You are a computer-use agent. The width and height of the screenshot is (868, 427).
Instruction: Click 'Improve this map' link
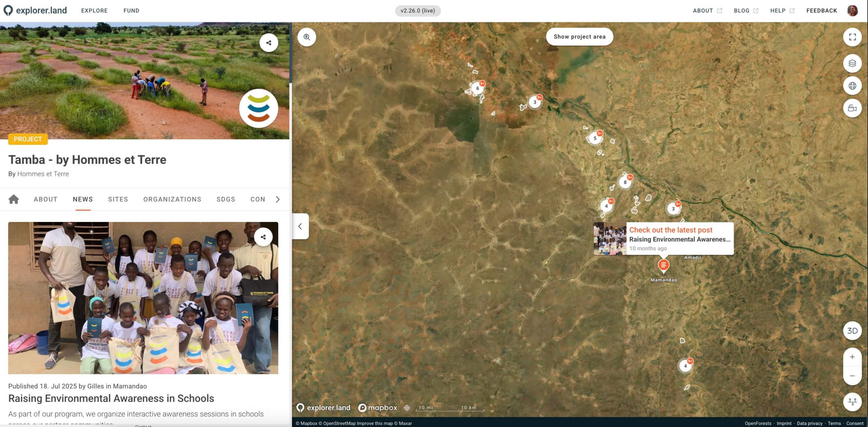click(375, 423)
